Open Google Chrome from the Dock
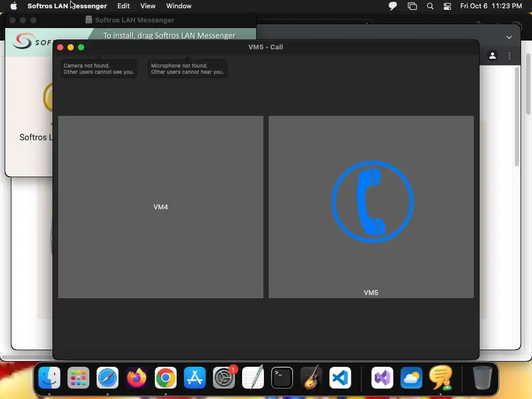 (166, 378)
